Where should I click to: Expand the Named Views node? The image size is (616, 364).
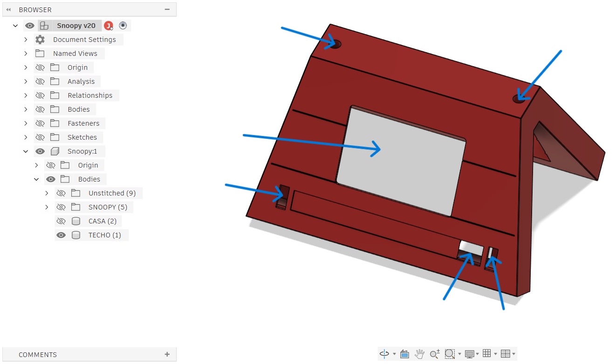pyautogui.click(x=26, y=54)
